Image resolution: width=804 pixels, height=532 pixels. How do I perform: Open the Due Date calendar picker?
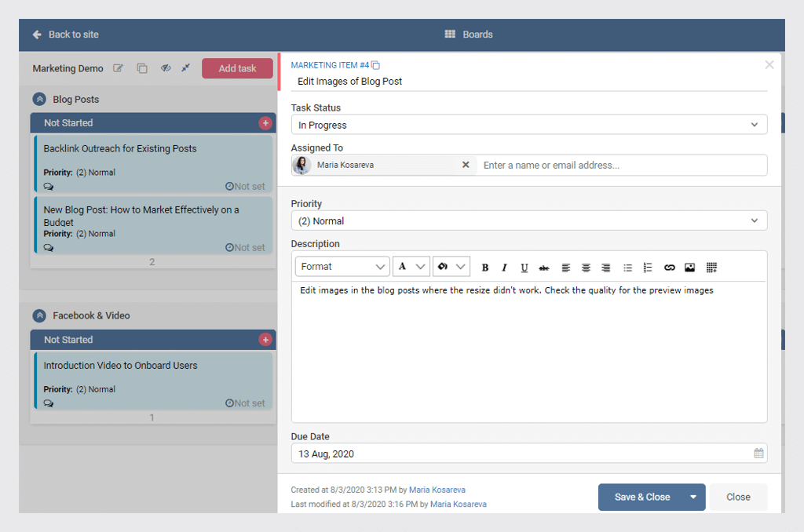(x=758, y=453)
